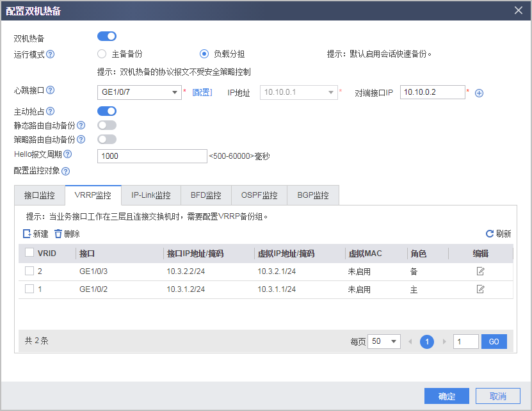Screen dimensions: 532x411
Task: Click the 虚拟MAC column header
Action: (x=365, y=254)
